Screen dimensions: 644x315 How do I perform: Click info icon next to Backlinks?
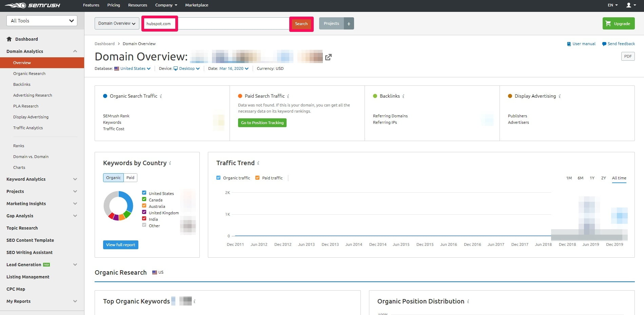pyautogui.click(x=403, y=96)
